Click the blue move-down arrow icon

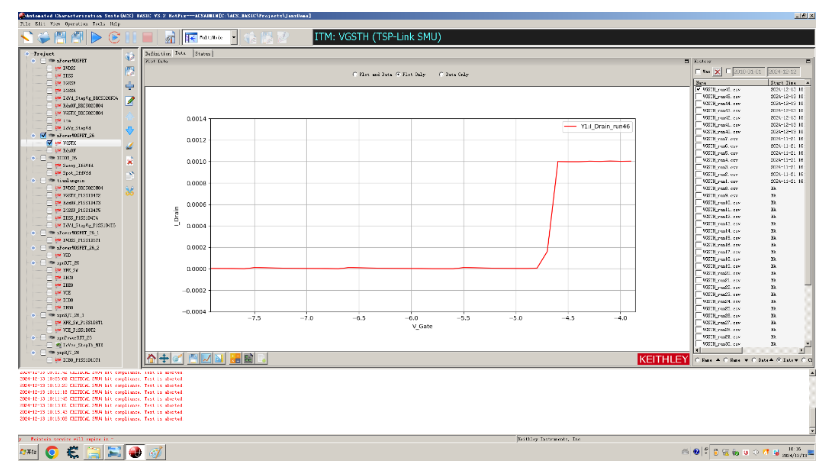tap(130, 130)
